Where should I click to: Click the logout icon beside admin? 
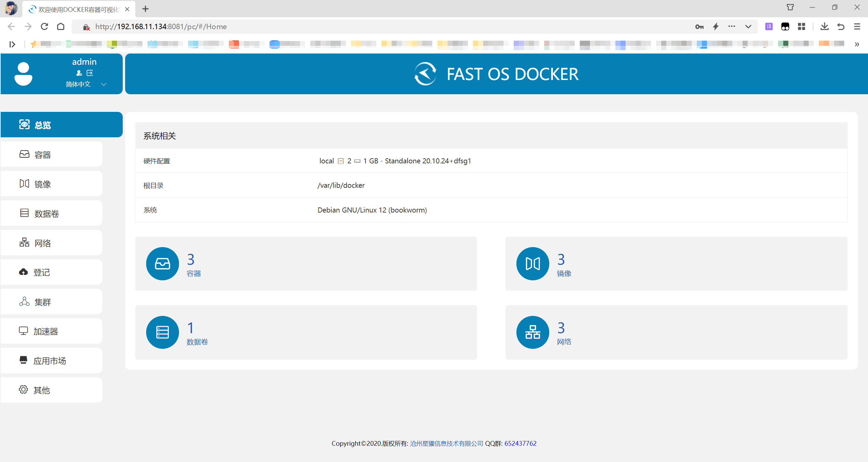(x=90, y=73)
